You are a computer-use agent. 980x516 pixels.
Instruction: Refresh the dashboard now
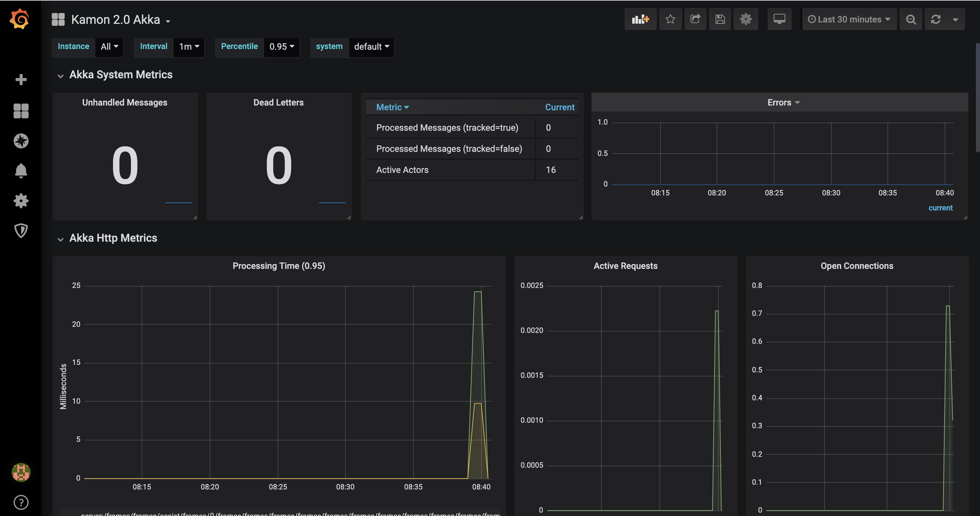pos(936,19)
